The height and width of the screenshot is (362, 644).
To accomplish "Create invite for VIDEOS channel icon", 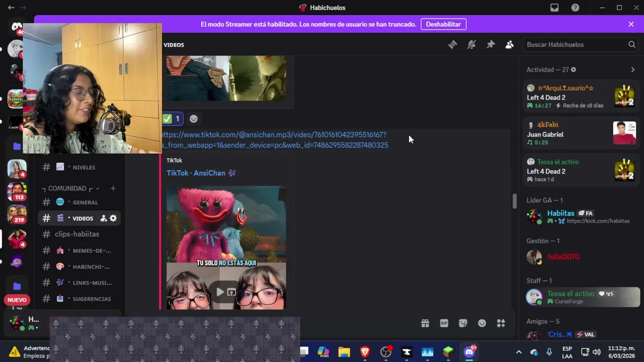I will [x=104, y=218].
